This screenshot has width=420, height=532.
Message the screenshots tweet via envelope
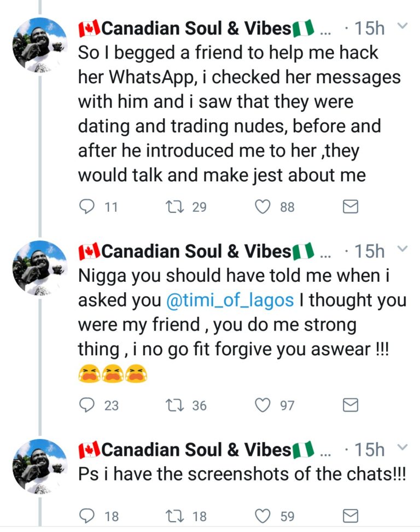click(350, 516)
